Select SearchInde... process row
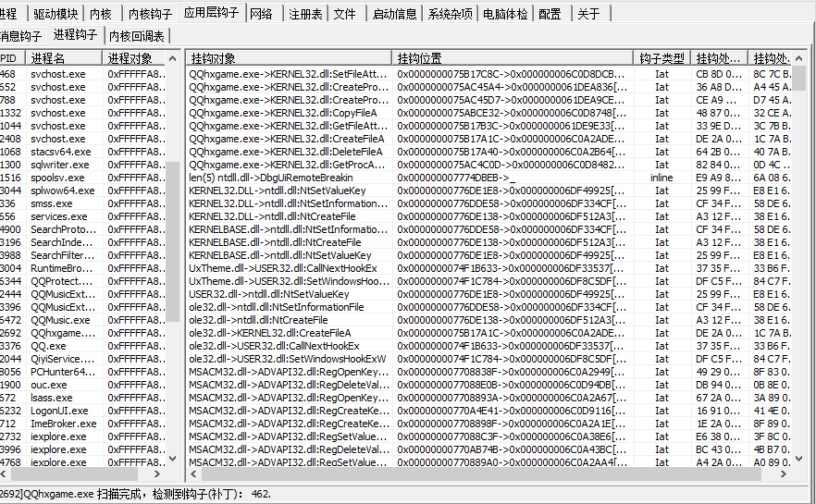This screenshot has height=504, width=816. (x=82, y=242)
